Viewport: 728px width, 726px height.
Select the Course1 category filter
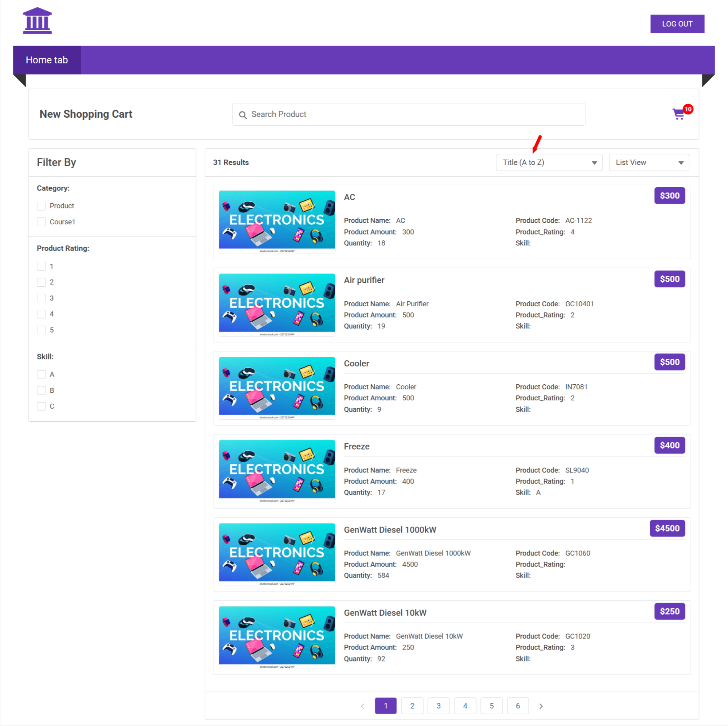point(42,222)
